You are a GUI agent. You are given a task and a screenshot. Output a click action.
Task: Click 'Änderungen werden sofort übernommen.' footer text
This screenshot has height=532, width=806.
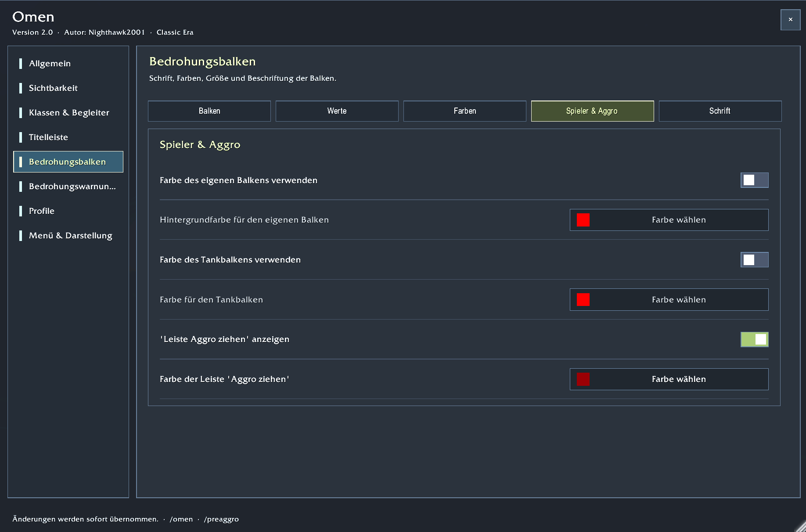click(86, 519)
